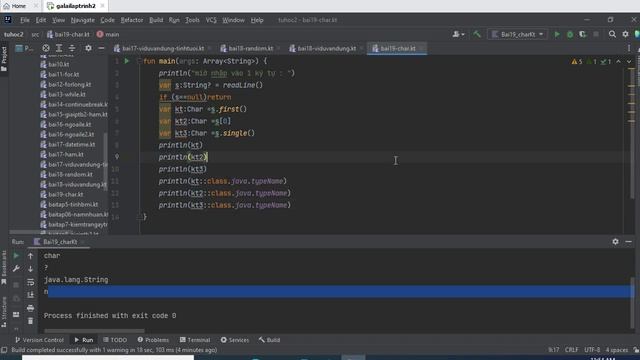Viewport: 640px width, 360px height.
Task: Hide the Project tool window minus icon
Action: (101, 48)
